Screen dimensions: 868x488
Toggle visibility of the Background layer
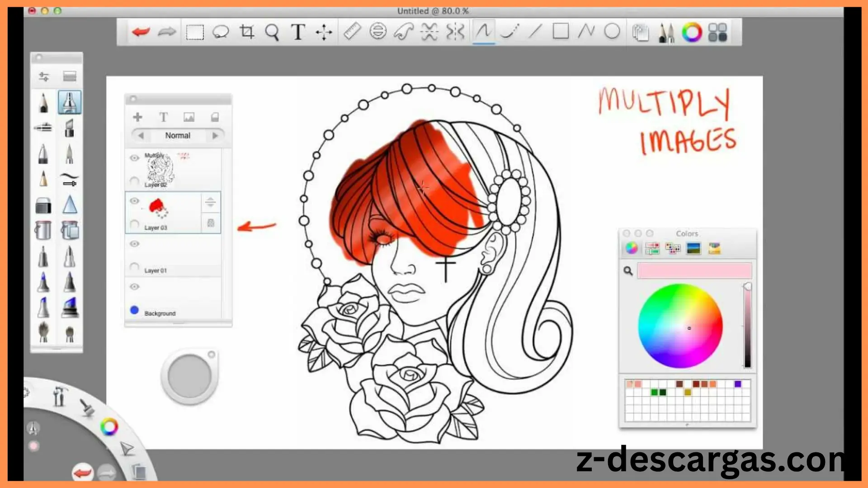(134, 287)
